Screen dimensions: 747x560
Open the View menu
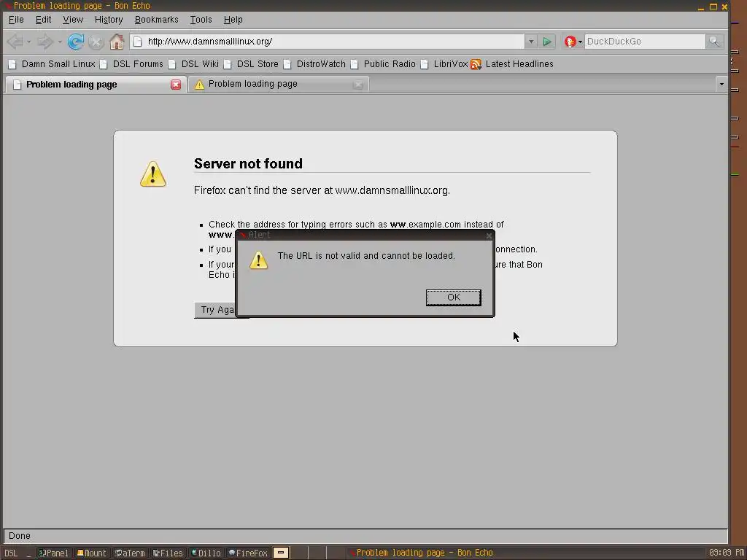[x=73, y=20]
